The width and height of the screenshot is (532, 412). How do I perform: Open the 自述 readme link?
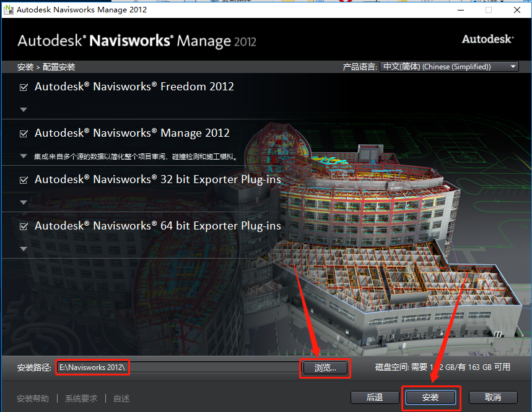tap(121, 399)
